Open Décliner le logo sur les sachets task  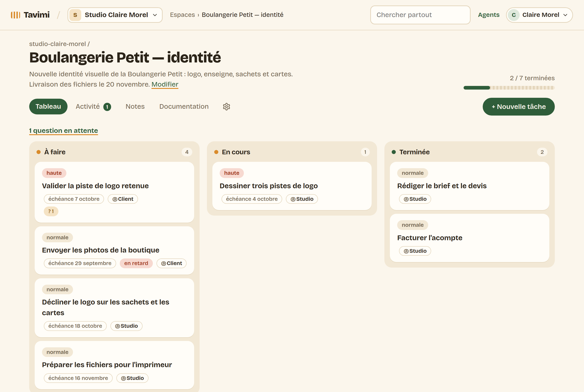[x=114, y=308]
